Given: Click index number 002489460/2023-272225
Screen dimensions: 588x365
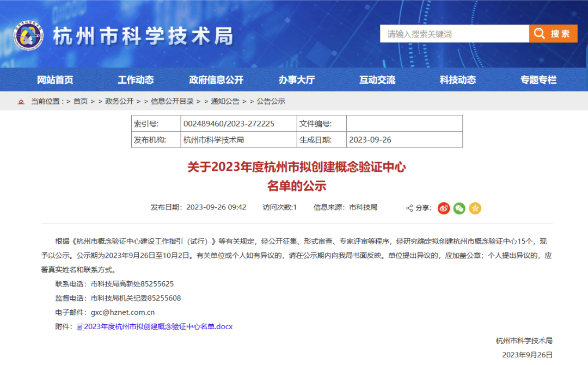Looking at the screenshot, I should [229, 123].
